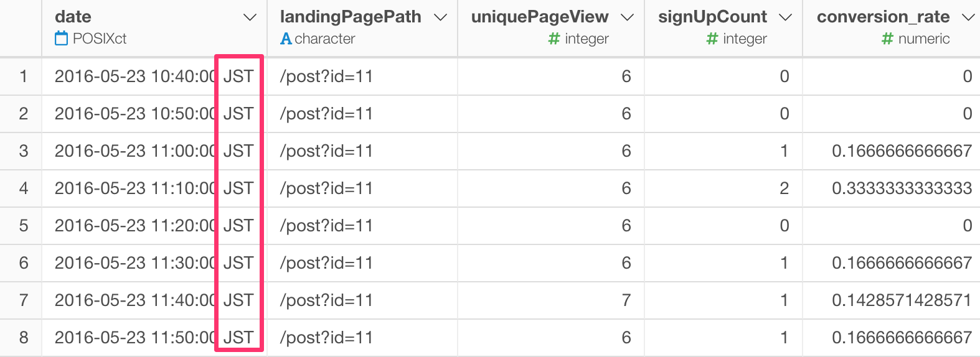Expand the conversion_rate column menu chevron
This screenshot has height=357, width=980.
[x=968, y=17]
